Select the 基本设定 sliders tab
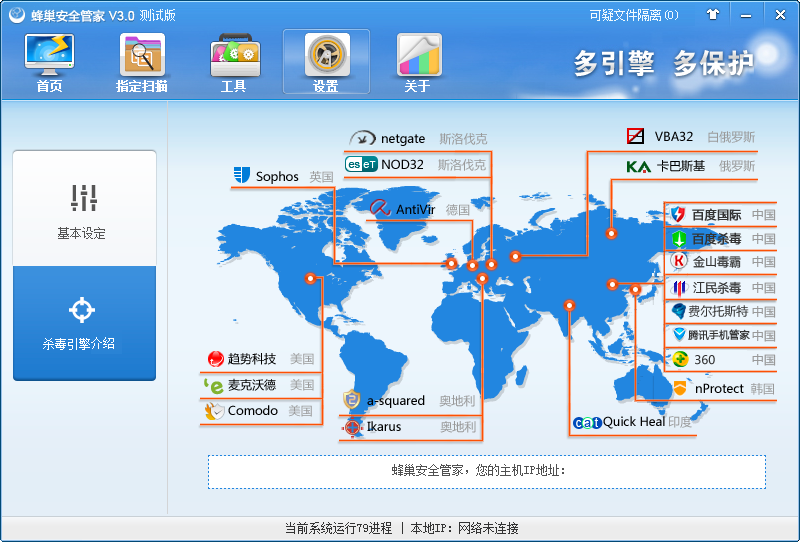 84,208
